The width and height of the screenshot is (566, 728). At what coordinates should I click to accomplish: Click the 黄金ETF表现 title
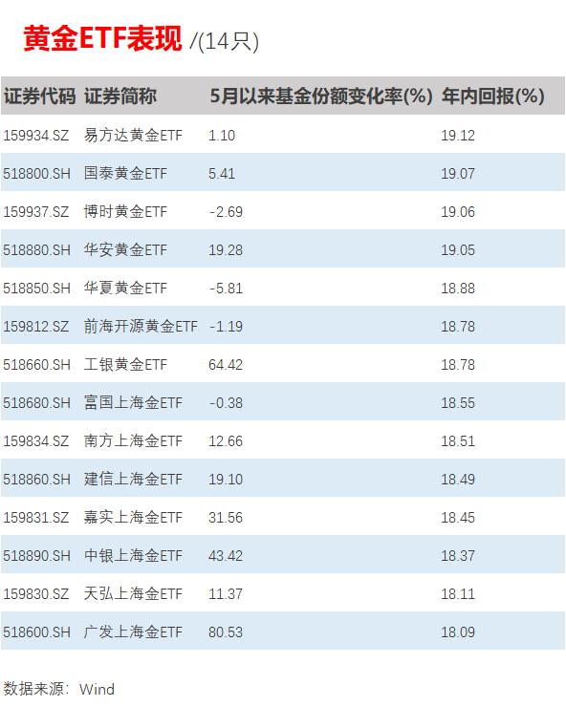pyautogui.click(x=102, y=38)
